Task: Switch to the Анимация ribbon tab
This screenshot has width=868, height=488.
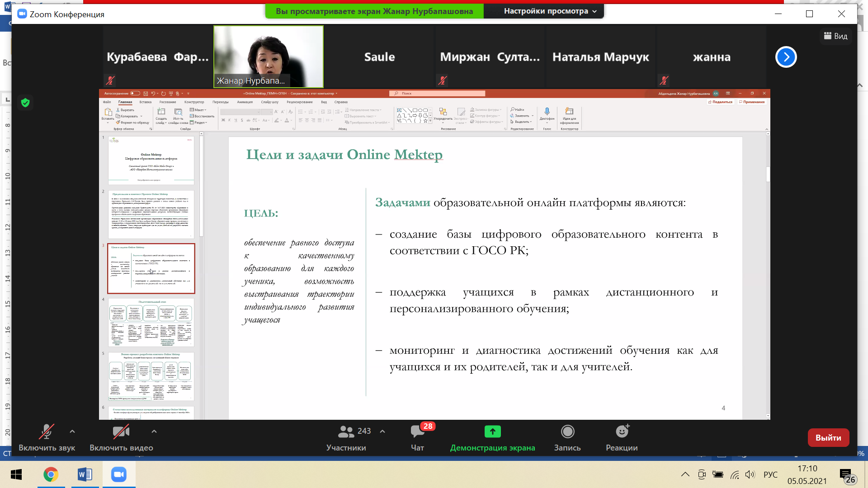Action: [245, 102]
